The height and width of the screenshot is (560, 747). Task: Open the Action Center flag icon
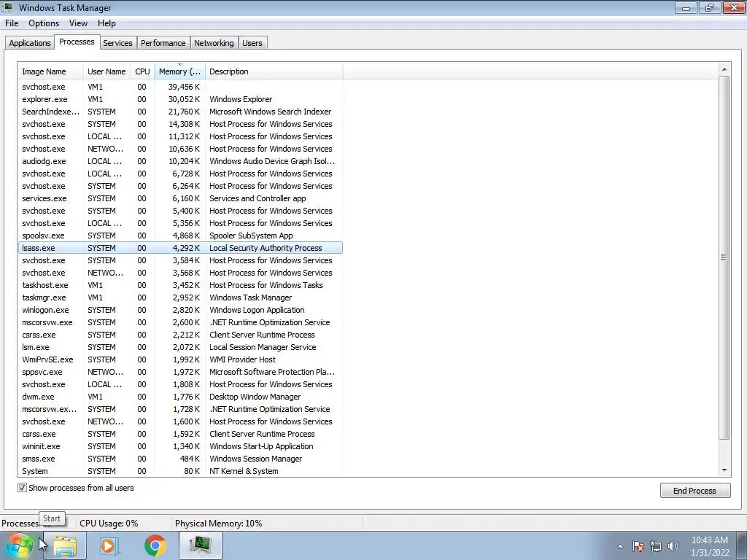click(x=638, y=546)
